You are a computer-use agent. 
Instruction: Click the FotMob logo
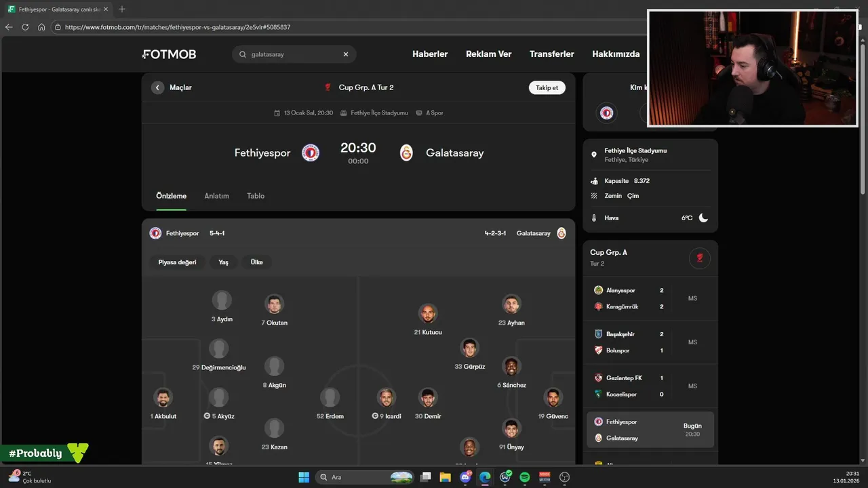click(170, 54)
